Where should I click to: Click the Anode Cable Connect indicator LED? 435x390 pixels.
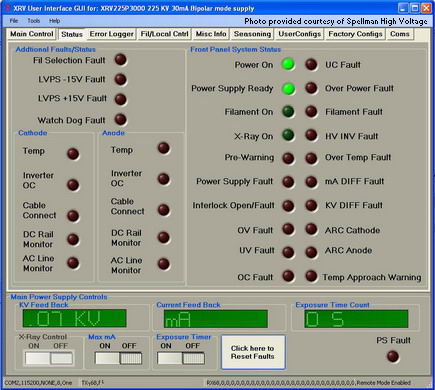click(x=164, y=210)
